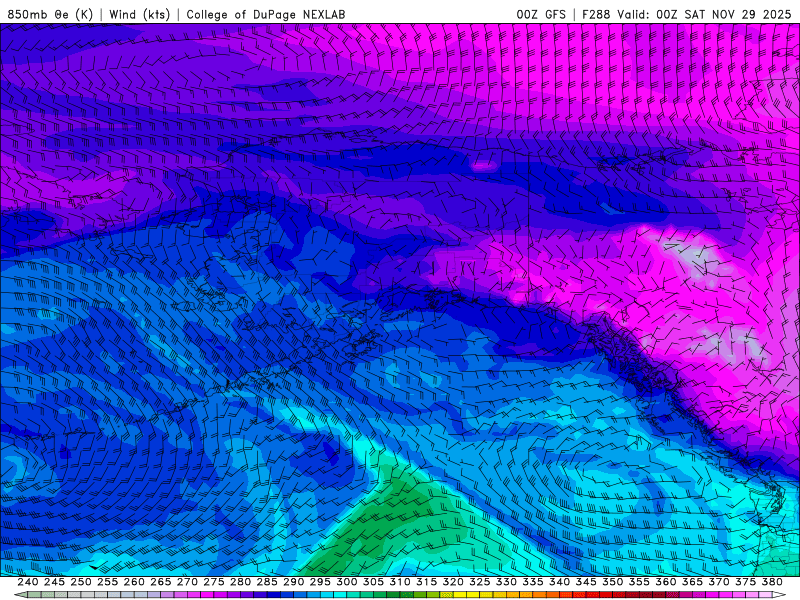Click the 335 value on the color scale
This screenshot has height=600, width=800.
click(533, 582)
